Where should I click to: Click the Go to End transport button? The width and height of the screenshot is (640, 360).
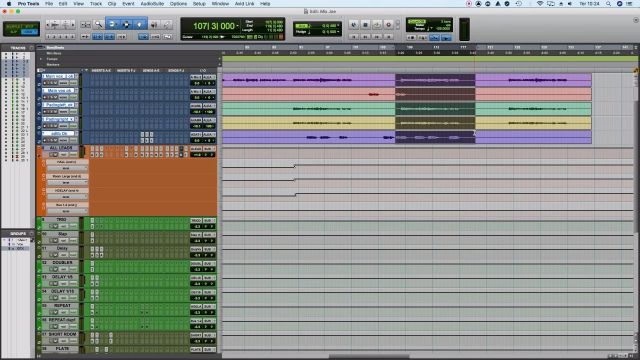pos(389,37)
